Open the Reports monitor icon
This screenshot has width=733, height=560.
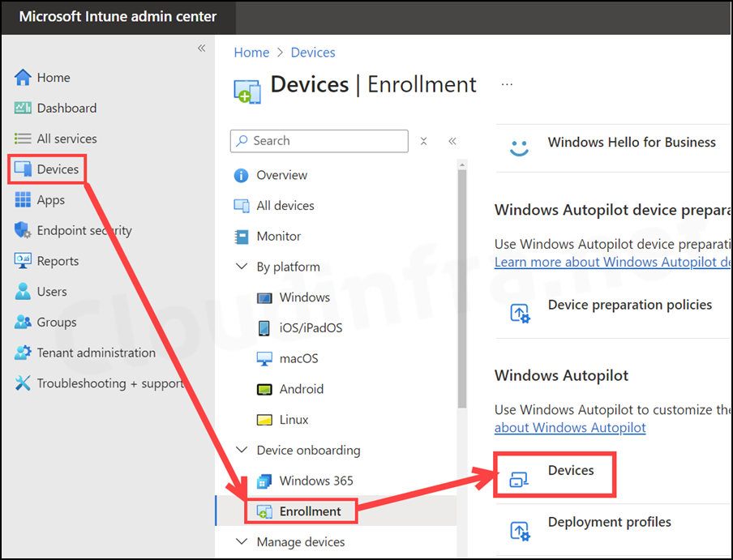click(23, 261)
